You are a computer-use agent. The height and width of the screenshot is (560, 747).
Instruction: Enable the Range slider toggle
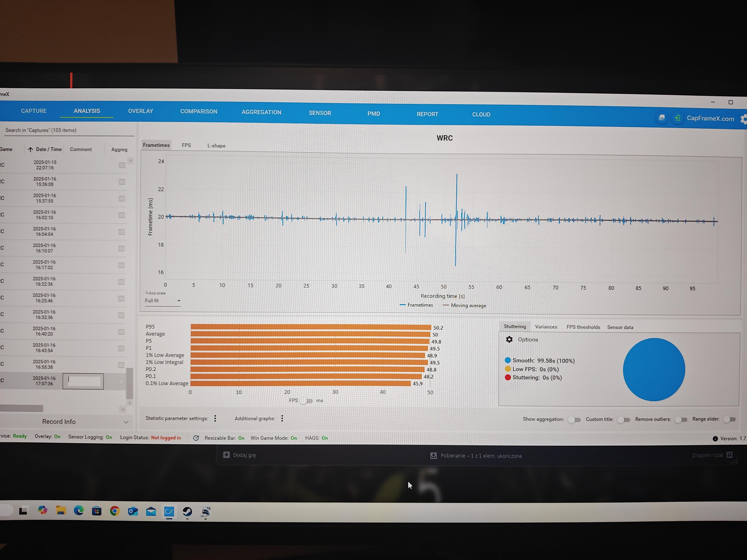click(x=729, y=419)
